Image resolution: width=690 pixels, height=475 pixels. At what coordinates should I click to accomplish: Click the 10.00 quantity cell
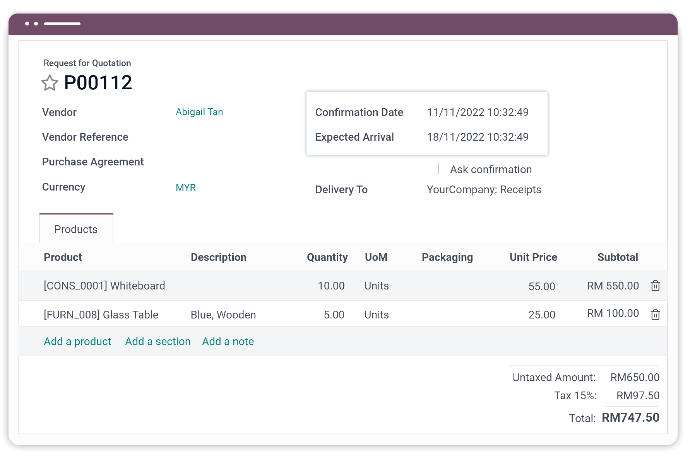(x=331, y=286)
